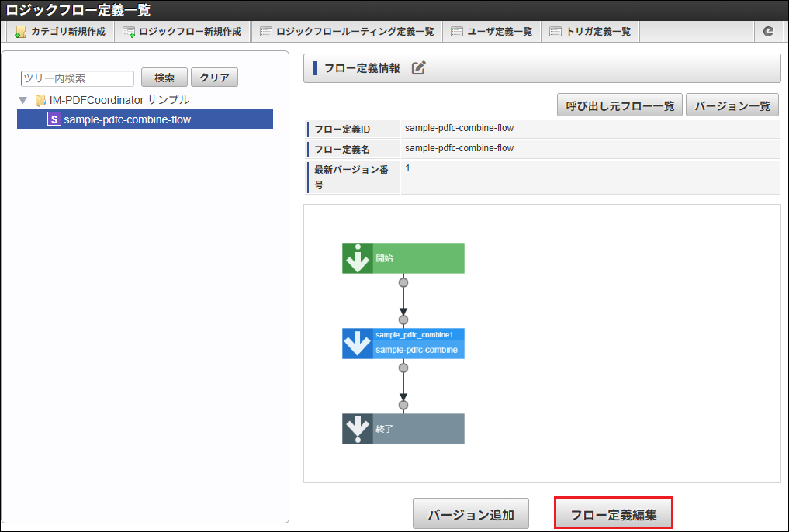The height and width of the screenshot is (532, 789).
Task: Click the input connector above 終了 node
Action: [x=403, y=406]
